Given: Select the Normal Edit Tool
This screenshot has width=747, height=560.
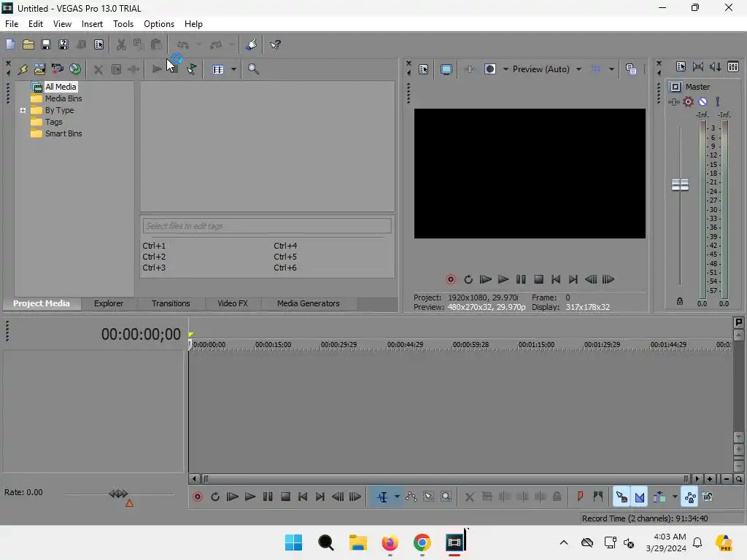Looking at the screenshot, I should tap(382, 497).
